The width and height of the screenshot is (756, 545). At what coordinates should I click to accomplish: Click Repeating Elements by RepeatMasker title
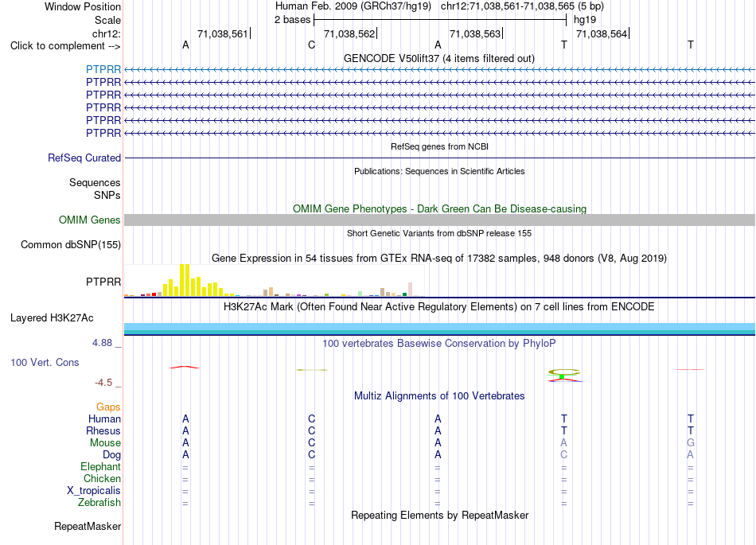pyautogui.click(x=440, y=515)
